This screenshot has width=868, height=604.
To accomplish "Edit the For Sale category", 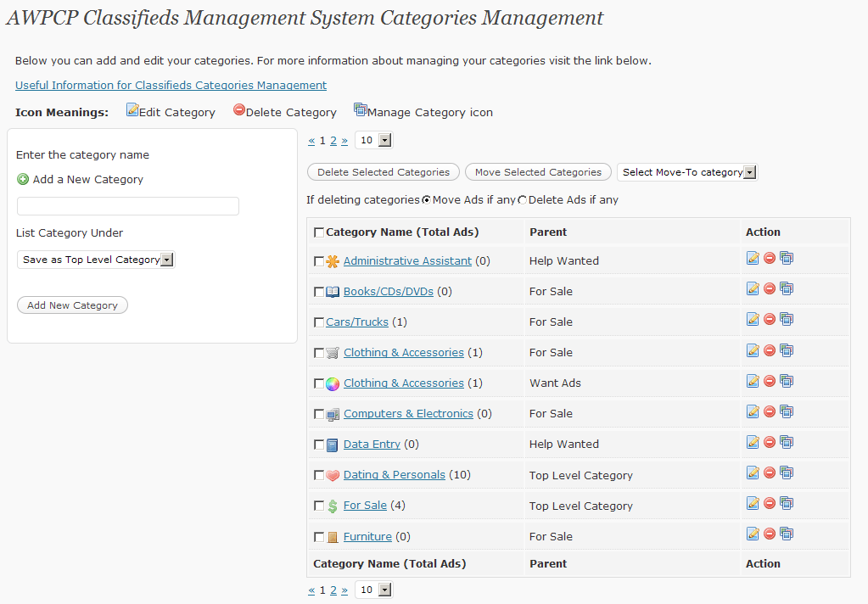I will click(x=753, y=503).
